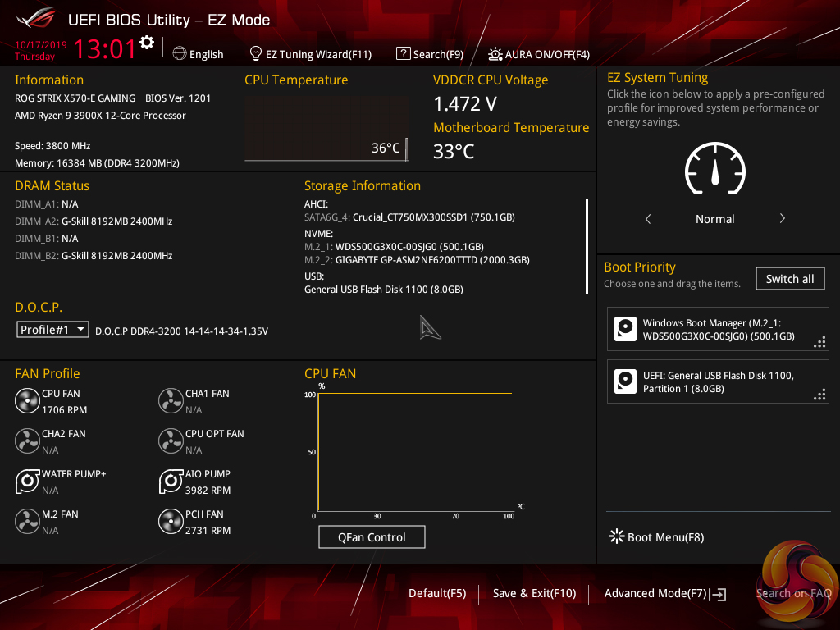Click the AMD Ryzen 9 3900X processor text

100,115
